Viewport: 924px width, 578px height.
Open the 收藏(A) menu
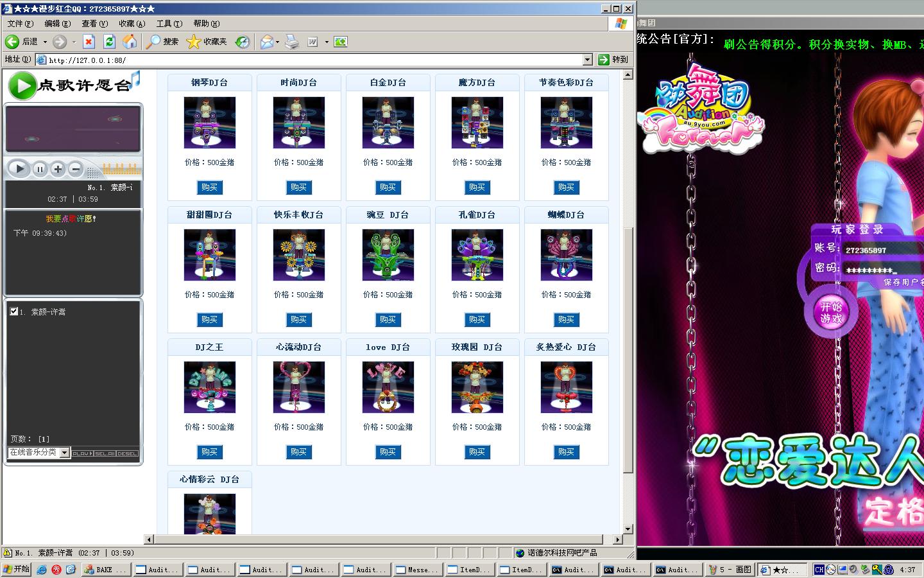tap(132, 24)
